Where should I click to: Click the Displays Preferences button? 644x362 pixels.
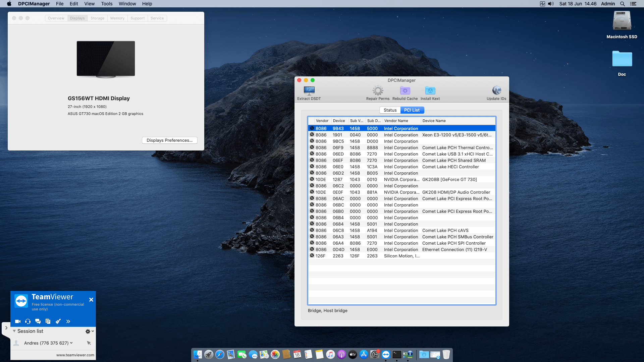[169, 140]
